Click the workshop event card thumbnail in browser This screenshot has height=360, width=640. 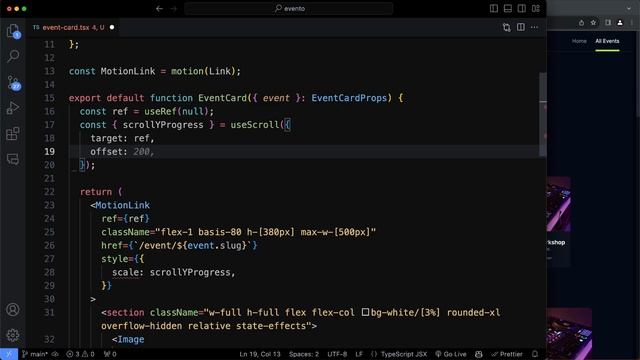tap(558, 204)
